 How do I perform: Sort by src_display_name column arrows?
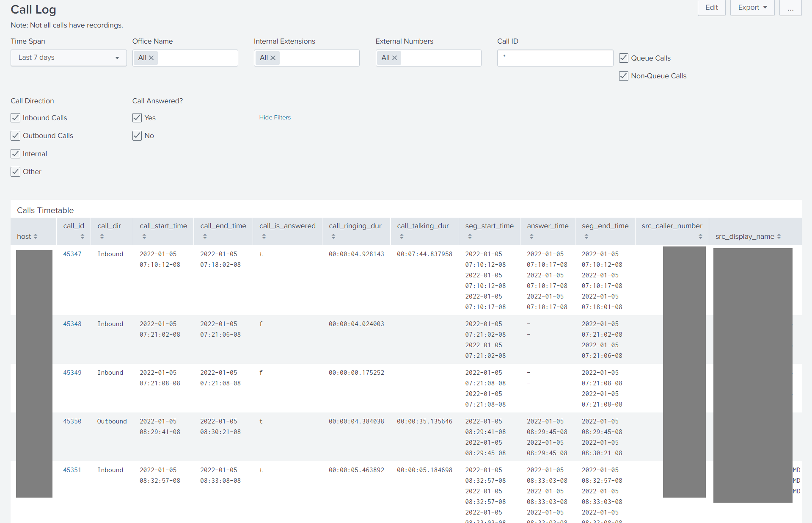click(x=779, y=236)
